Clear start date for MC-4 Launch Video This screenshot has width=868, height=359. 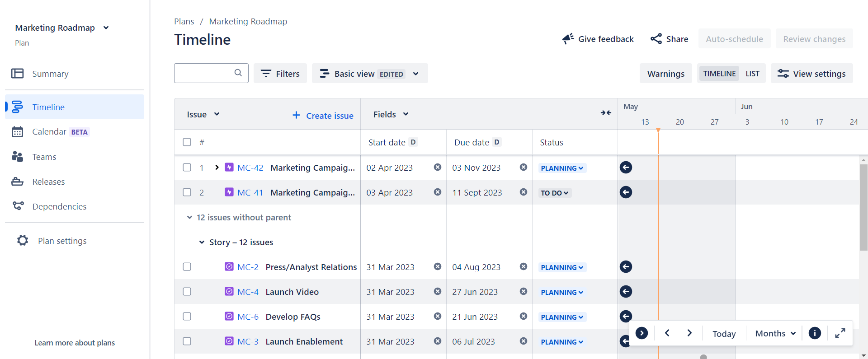tap(438, 291)
